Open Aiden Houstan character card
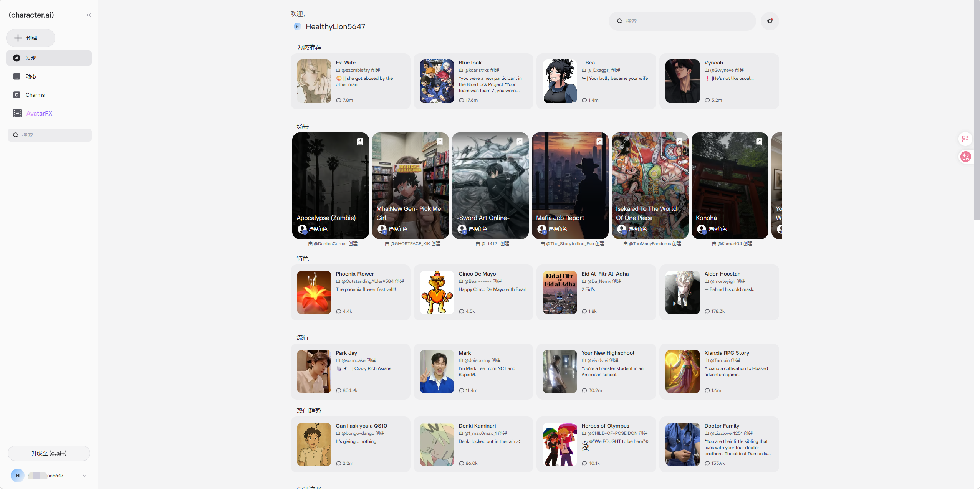Screen dimensions: 980x489 [x=719, y=292]
